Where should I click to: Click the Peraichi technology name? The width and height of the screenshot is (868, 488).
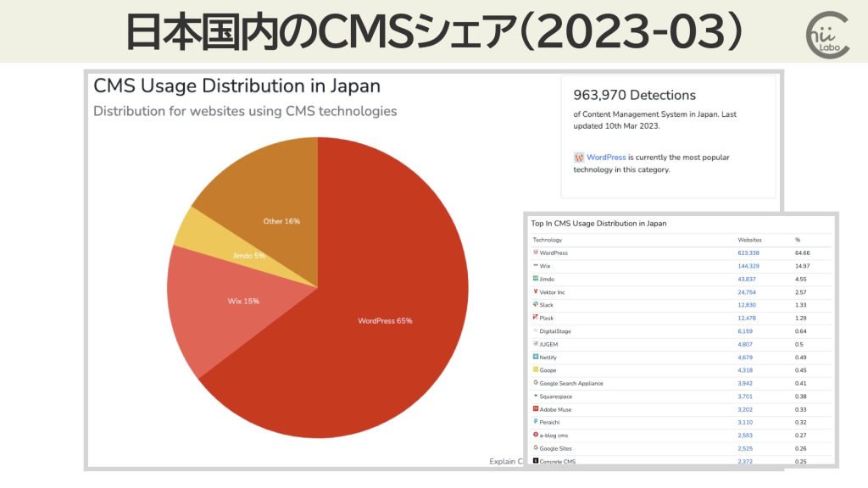549,422
